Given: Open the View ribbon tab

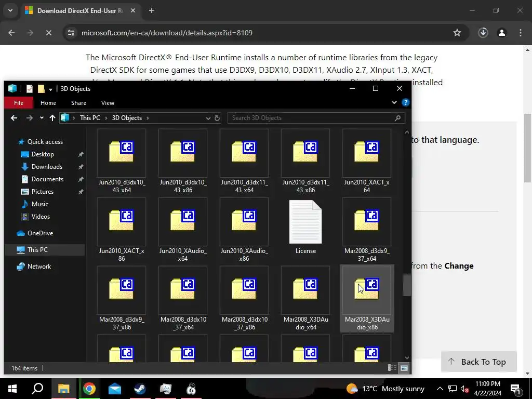Looking at the screenshot, I should tap(108, 103).
